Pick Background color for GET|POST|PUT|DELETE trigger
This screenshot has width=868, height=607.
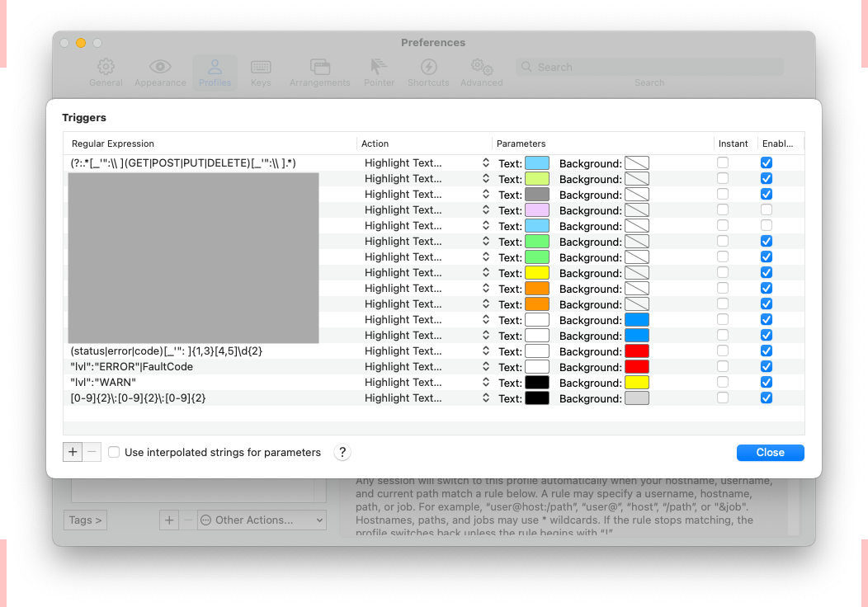(x=637, y=163)
